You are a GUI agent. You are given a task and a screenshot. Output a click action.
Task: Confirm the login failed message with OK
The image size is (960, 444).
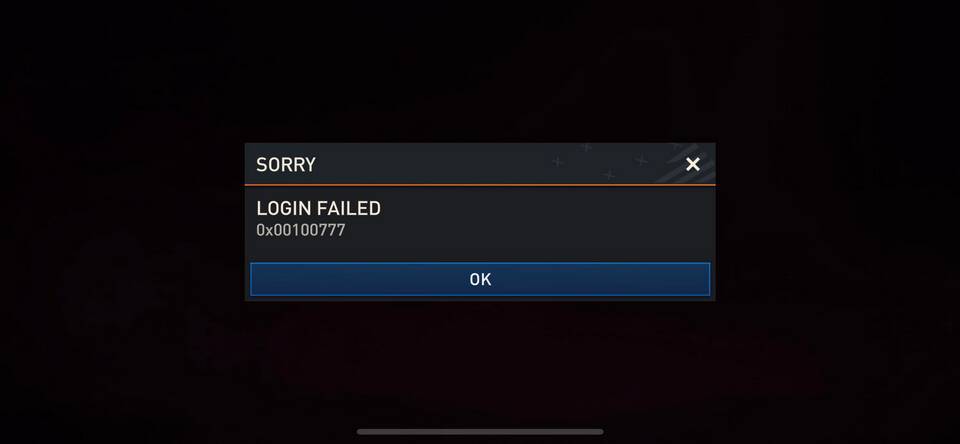click(480, 279)
